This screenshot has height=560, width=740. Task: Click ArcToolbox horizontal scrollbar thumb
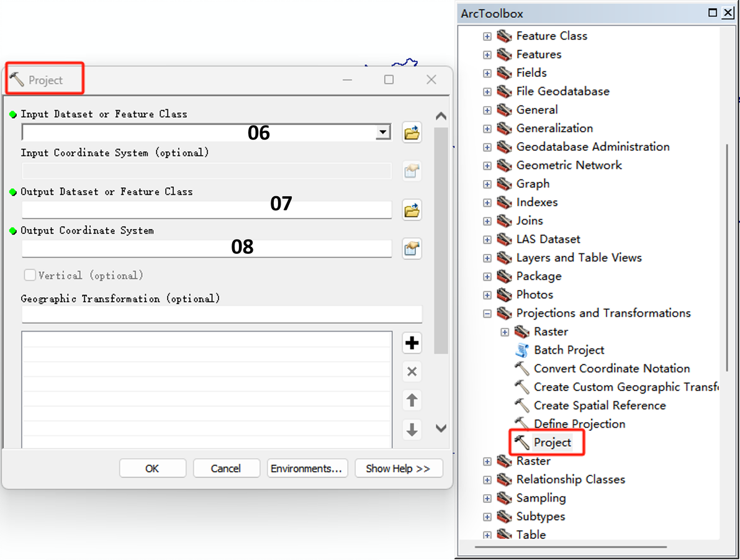coord(571,547)
